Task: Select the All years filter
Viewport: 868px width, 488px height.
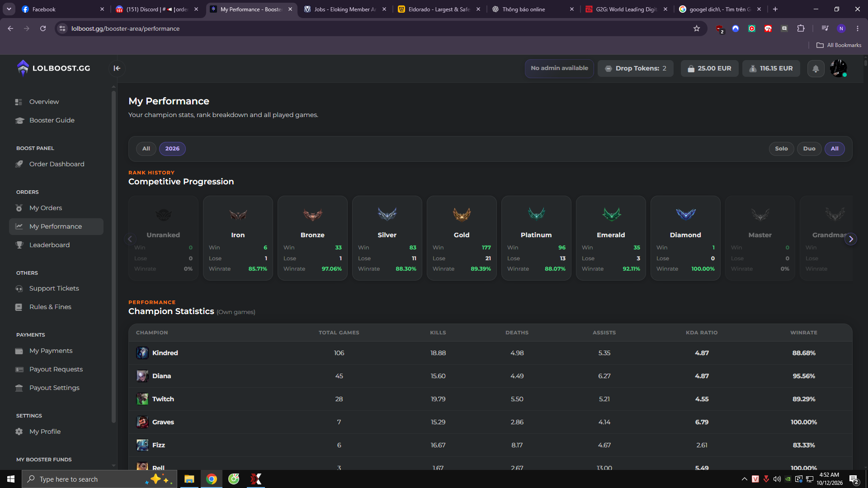Action: 146,149
